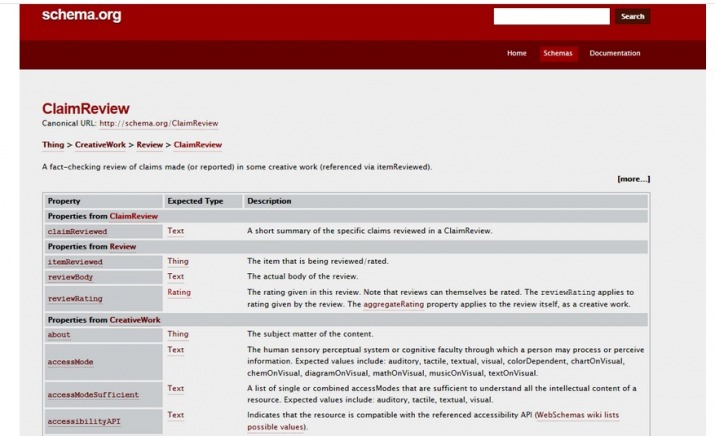The image size is (715, 436).
Task: Open the claimReviewed property link
Action: pos(78,232)
